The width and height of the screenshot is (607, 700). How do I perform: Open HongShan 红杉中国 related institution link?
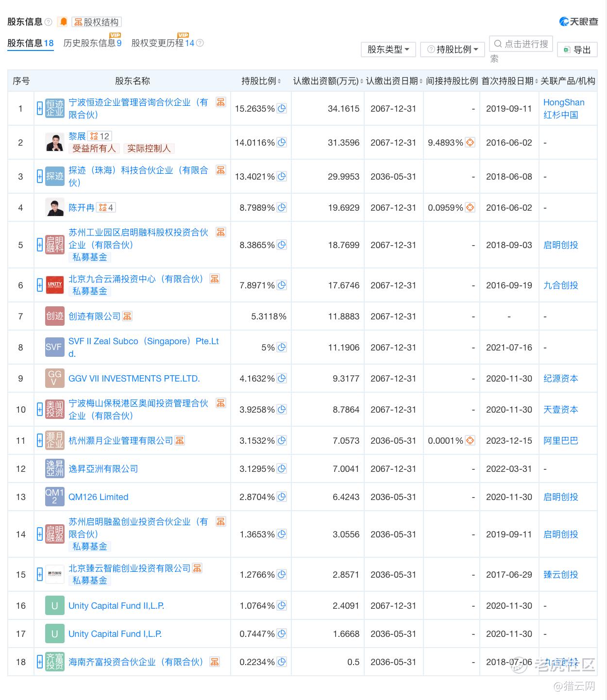tap(564, 109)
